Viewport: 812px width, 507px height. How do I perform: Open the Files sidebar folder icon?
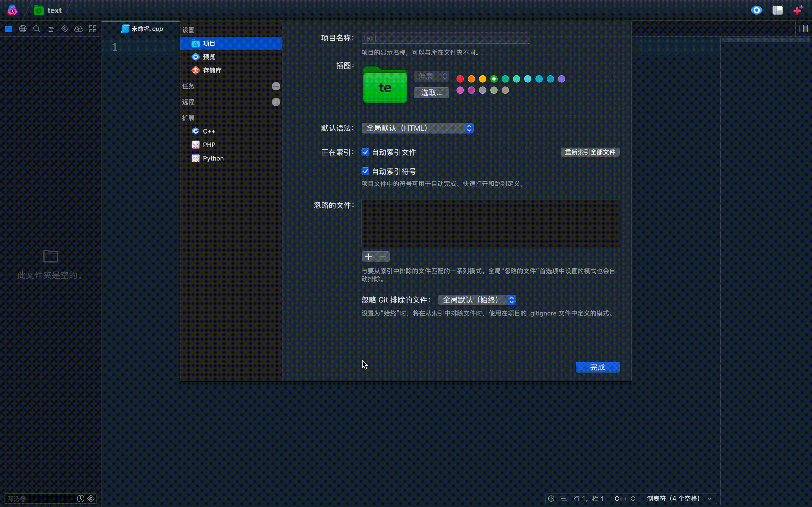(x=8, y=29)
